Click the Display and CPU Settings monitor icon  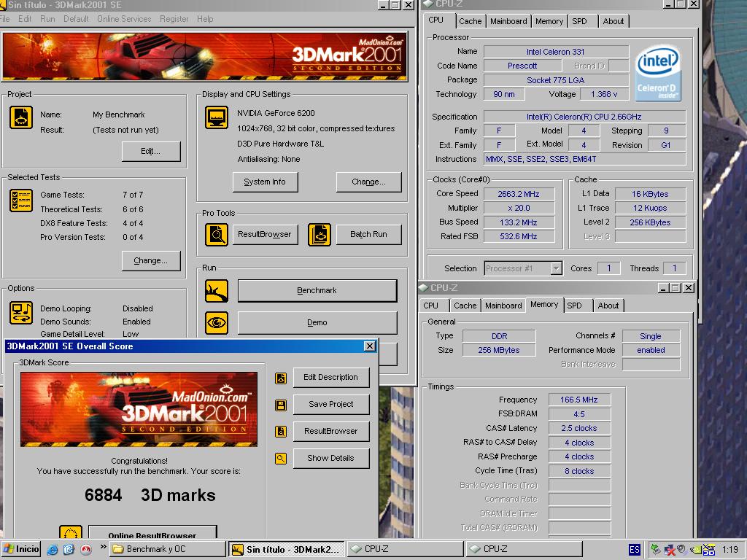click(x=217, y=117)
